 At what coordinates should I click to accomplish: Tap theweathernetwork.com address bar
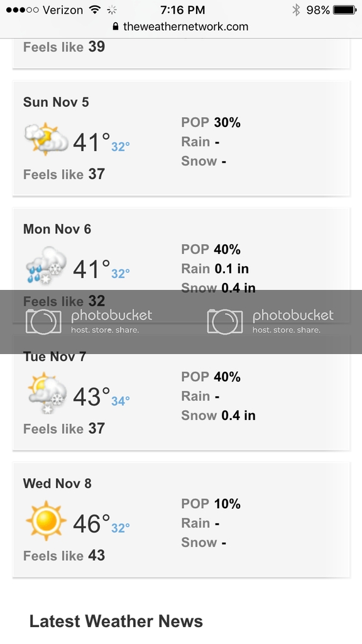coord(180,26)
